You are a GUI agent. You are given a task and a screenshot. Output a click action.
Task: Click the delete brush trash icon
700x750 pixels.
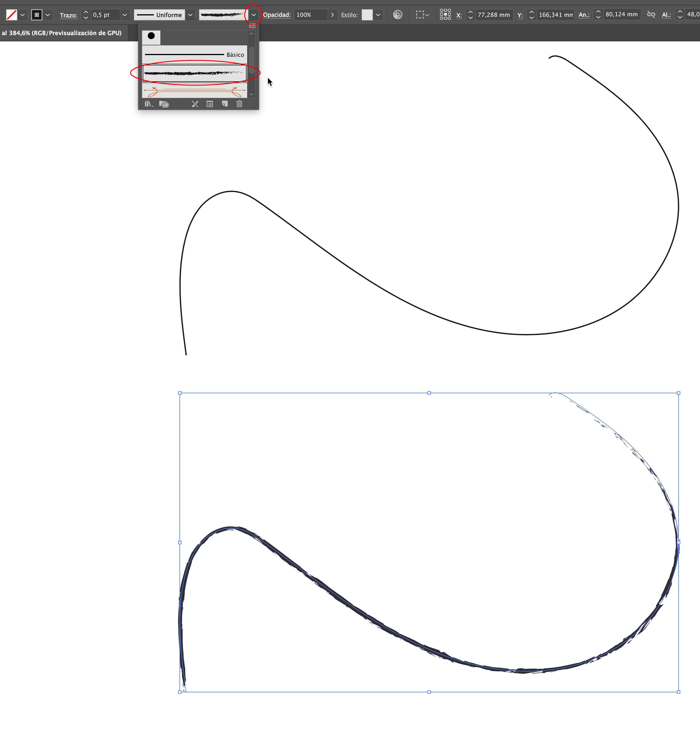pos(239,104)
